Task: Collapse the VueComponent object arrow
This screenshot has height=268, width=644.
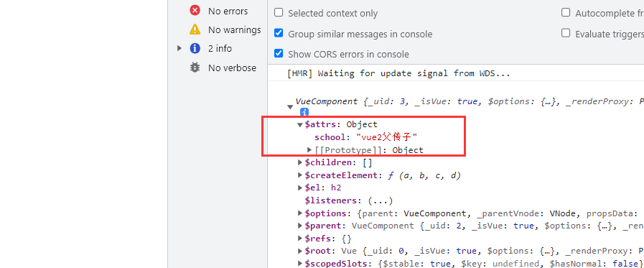Action: coord(290,107)
